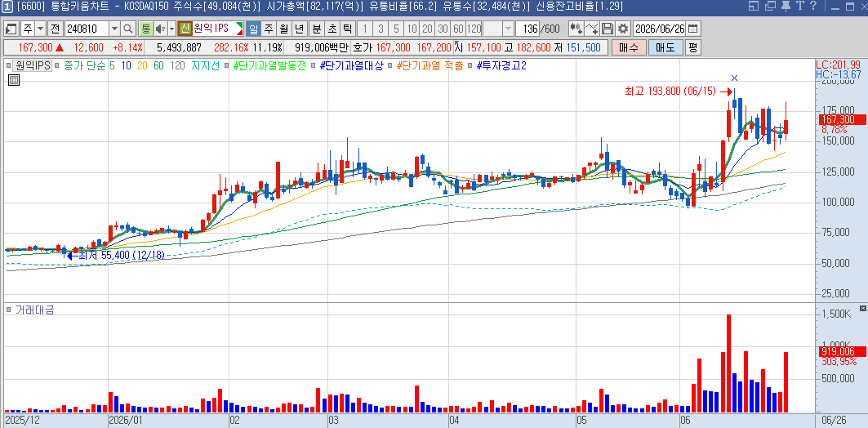Select the 월 monthly period

click(x=284, y=29)
